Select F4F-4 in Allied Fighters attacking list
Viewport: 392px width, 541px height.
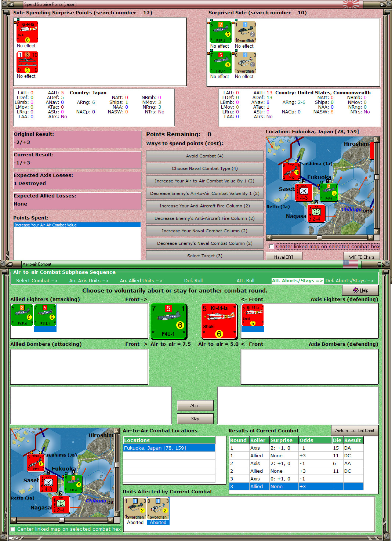[x=22, y=315]
